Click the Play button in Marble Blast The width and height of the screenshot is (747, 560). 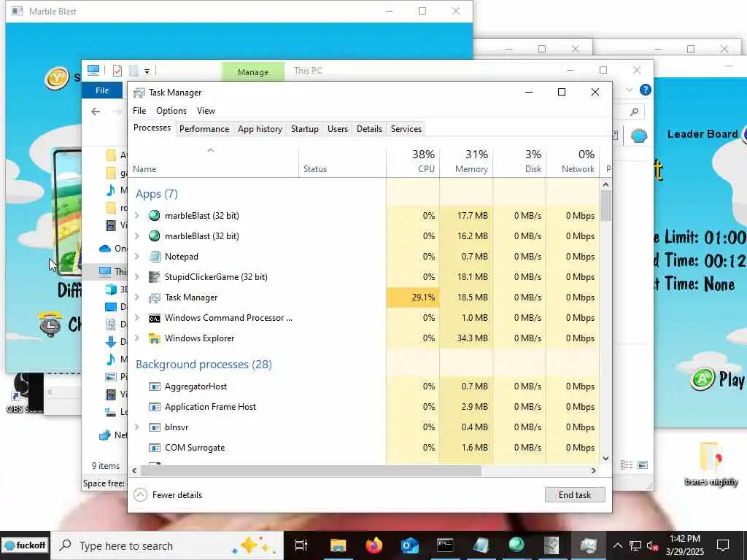[x=717, y=379]
